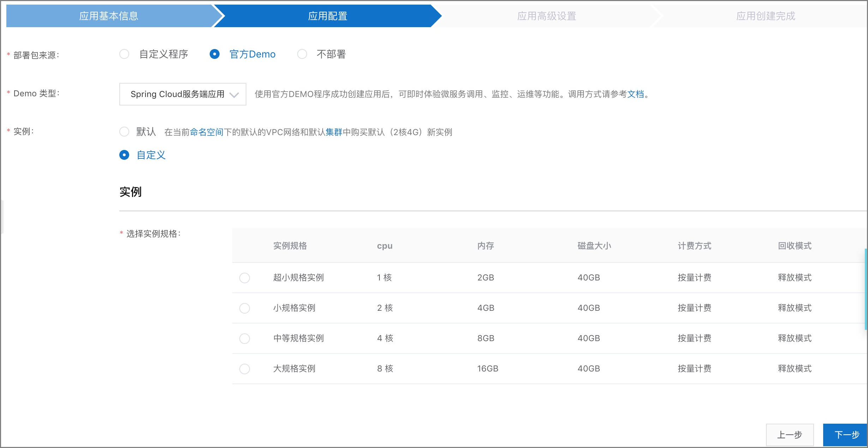
Task: Click the 8 核 cpu cell
Action: pyautogui.click(x=385, y=369)
